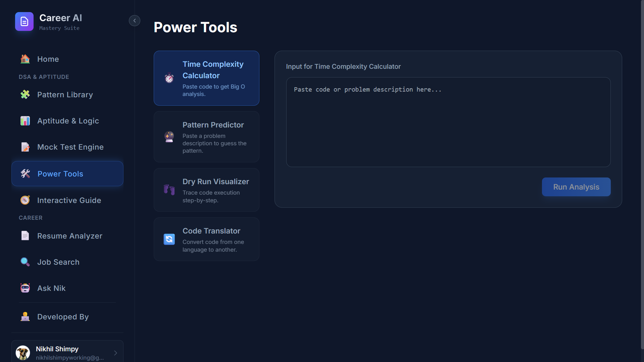
Task: Click the Developed By technologist icon
Action: click(x=25, y=317)
